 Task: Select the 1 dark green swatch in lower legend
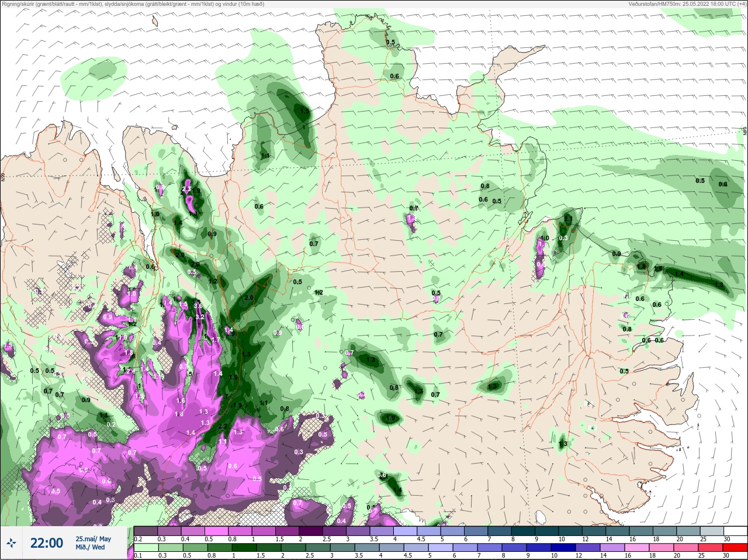[245, 548]
